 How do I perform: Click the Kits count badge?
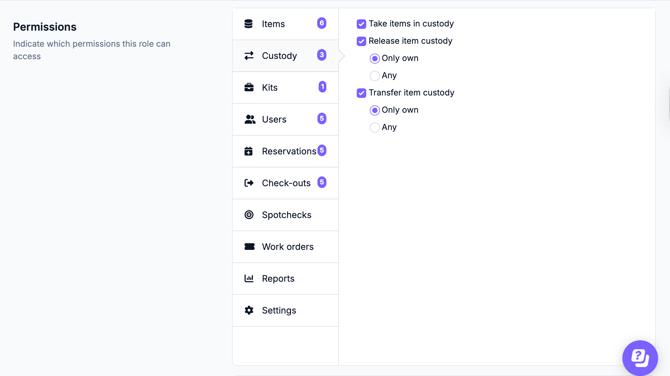323,87
